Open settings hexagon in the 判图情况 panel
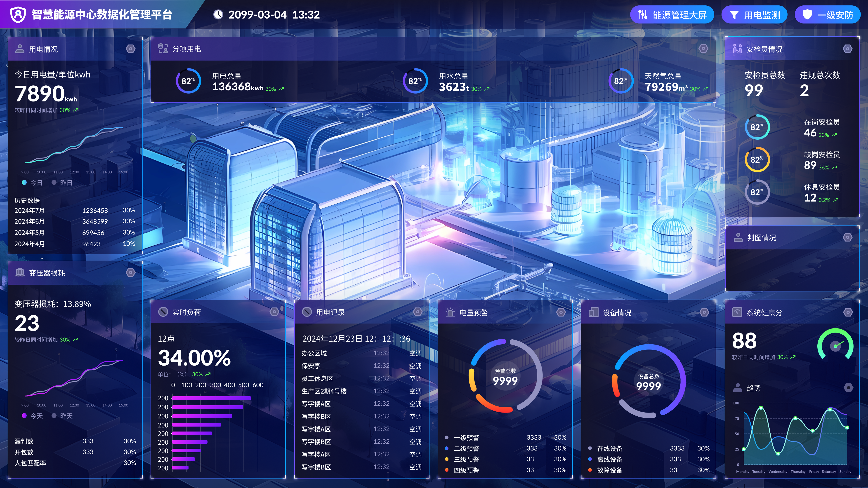The image size is (868, 488). tap(847, 237)
